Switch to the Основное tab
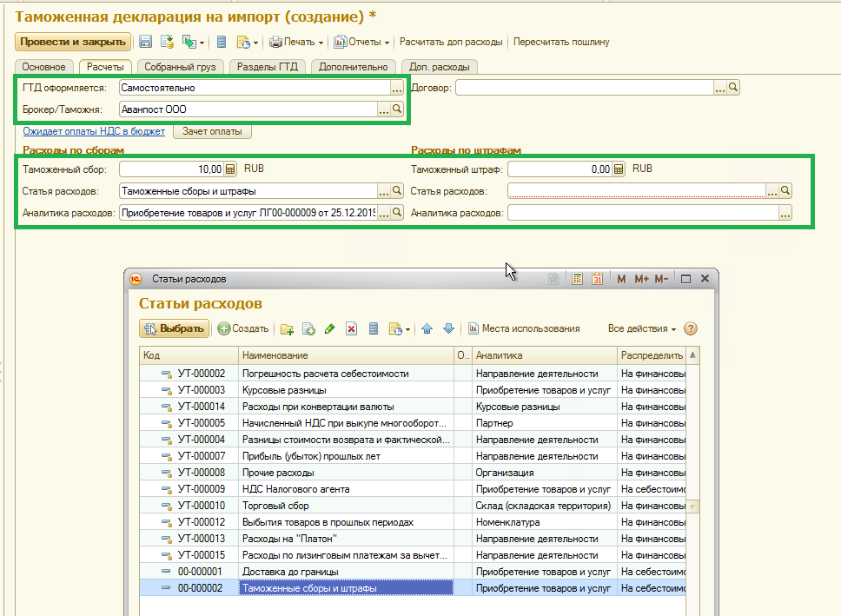 click(44, 67)
